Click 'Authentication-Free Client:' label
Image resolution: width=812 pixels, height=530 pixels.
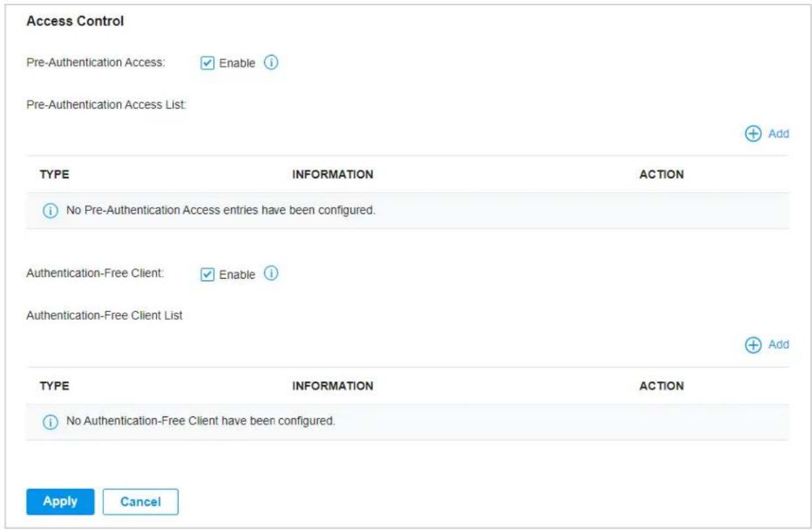95,273
